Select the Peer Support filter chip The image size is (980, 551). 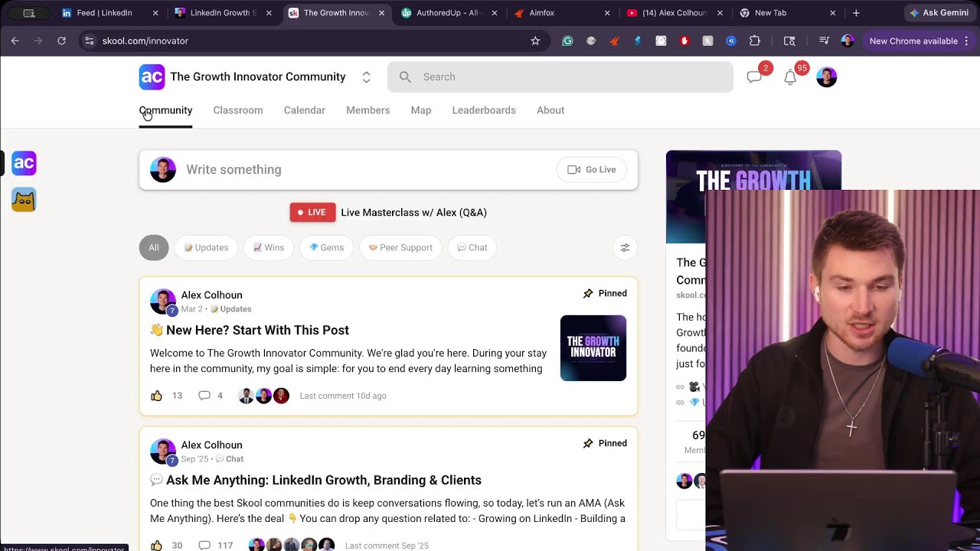400,247
